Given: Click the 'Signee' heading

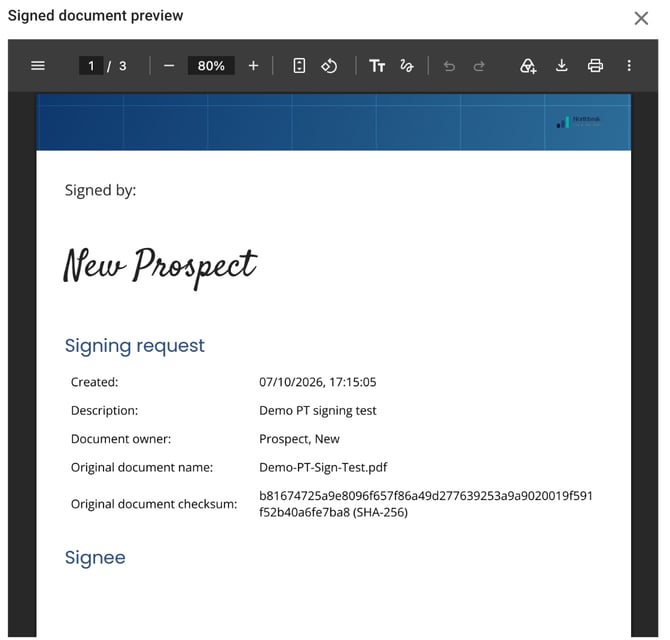Looking at the screenshot, I should click(x=95, y=558).
